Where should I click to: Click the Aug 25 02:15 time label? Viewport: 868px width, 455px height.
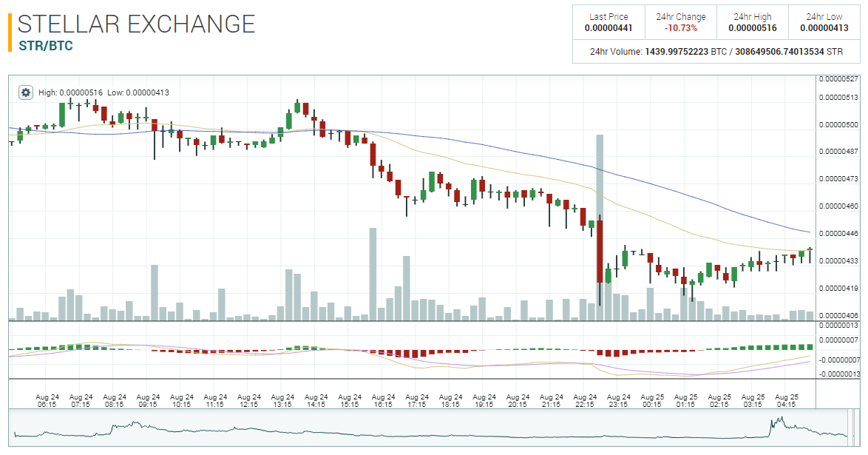point(719,401)
